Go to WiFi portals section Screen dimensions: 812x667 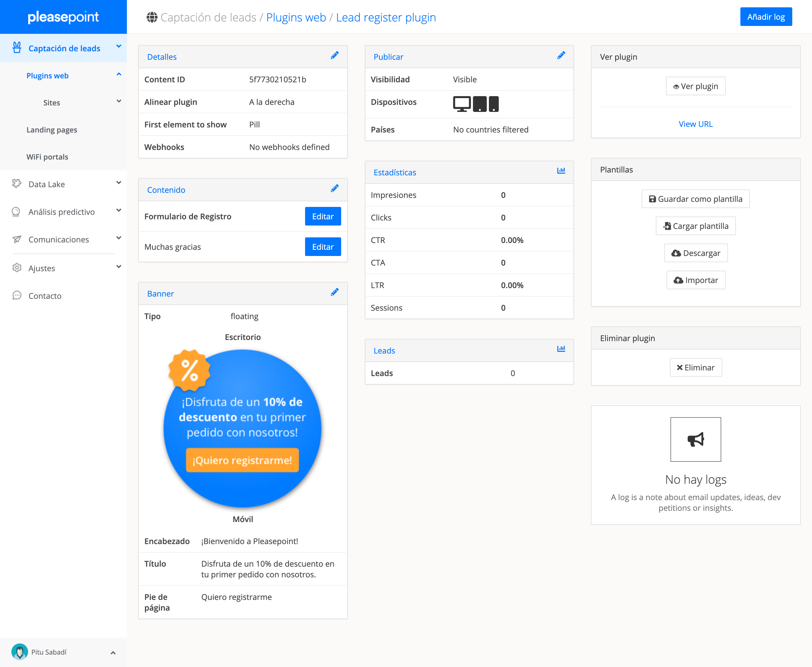point(47,157)
